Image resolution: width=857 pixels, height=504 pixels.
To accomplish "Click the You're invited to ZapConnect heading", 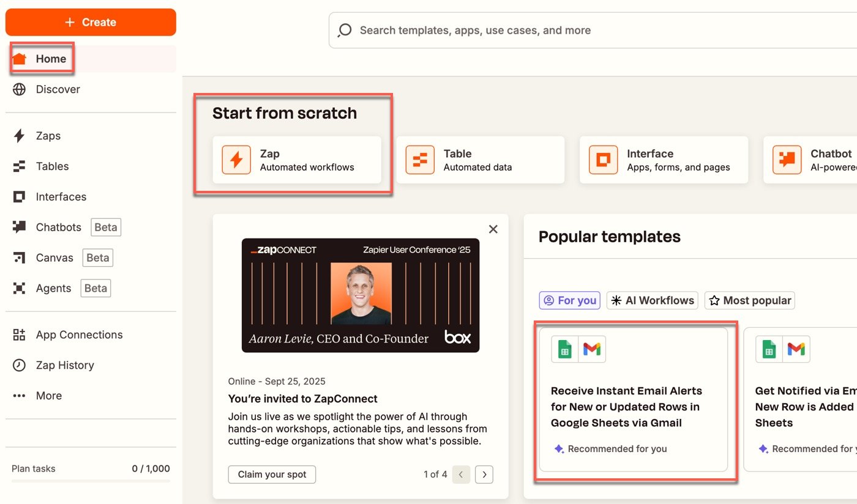I will pos(303,399).
